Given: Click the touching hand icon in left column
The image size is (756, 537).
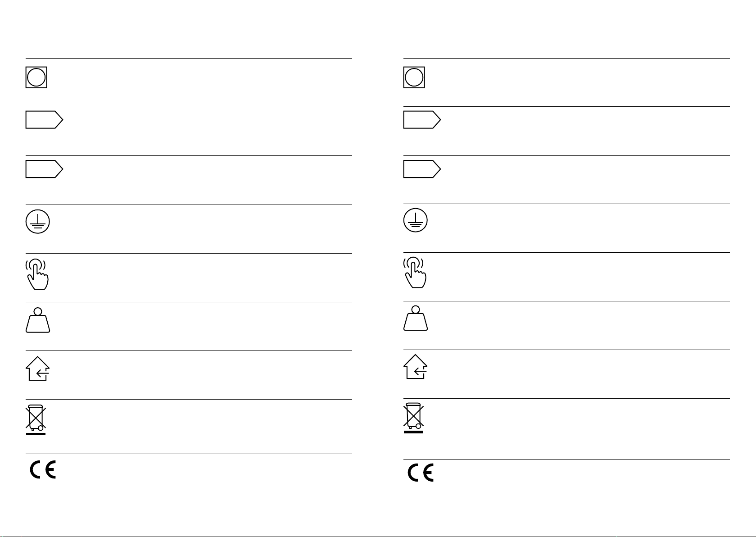Looking at the screenshot, I should [x=37, y=274].
